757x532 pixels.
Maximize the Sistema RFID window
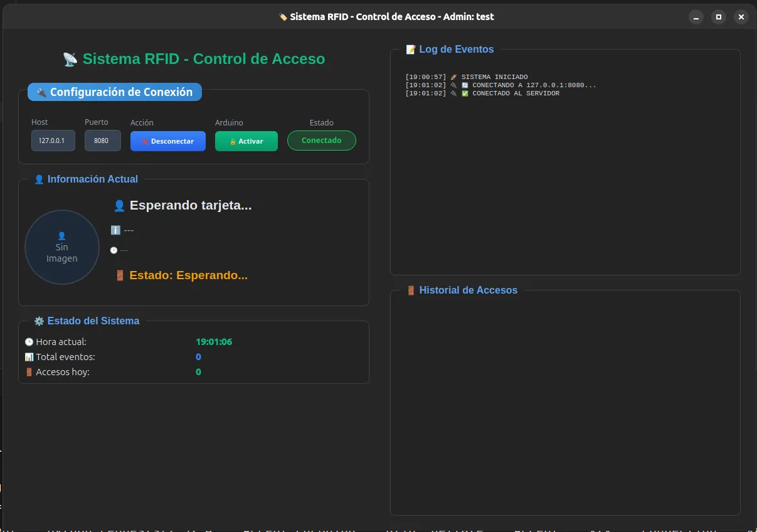pos(719,17)
